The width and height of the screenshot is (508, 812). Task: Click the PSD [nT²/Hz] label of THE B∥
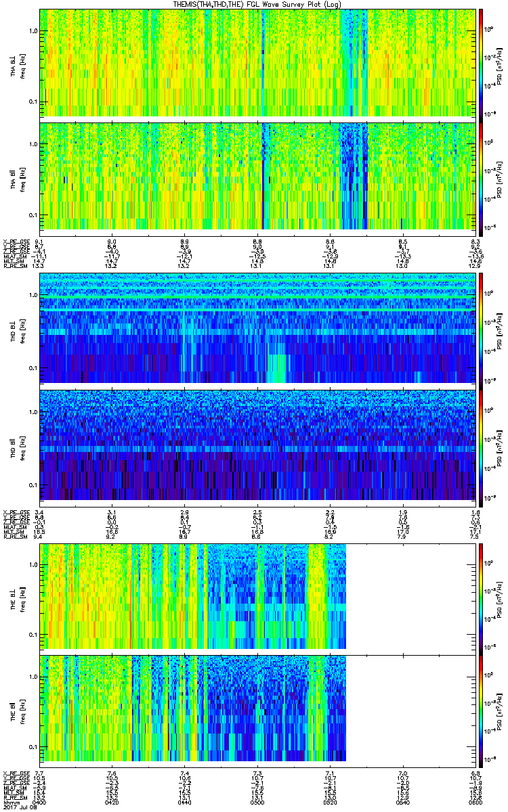coord(500,710)
